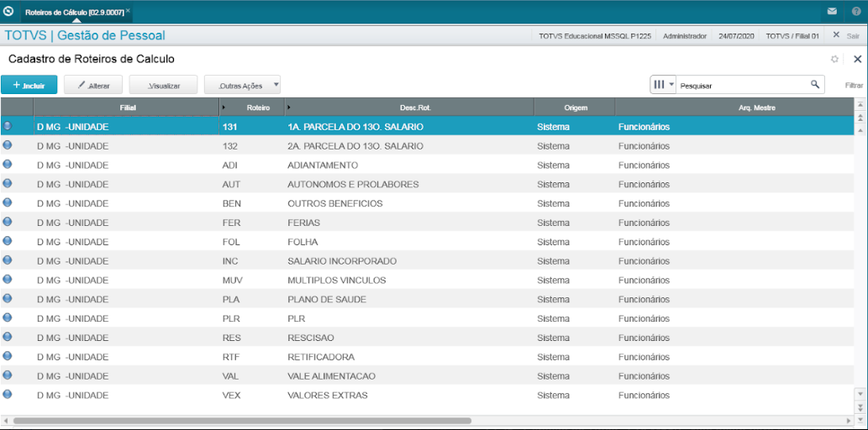Click the Incluir button
The height and width of the screenshot is (430, 868).
click(29, 85)
